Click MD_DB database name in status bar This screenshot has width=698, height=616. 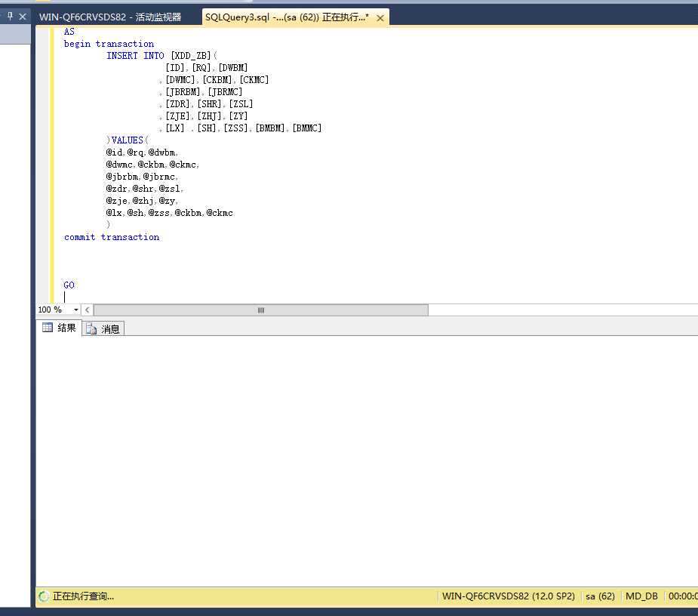click(x=641, y=596)
